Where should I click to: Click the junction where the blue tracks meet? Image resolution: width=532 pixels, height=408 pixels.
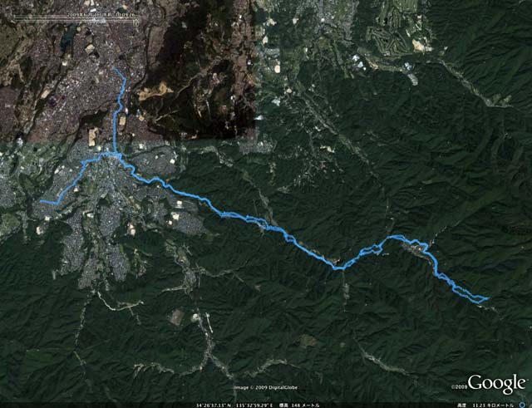point(116,154)
